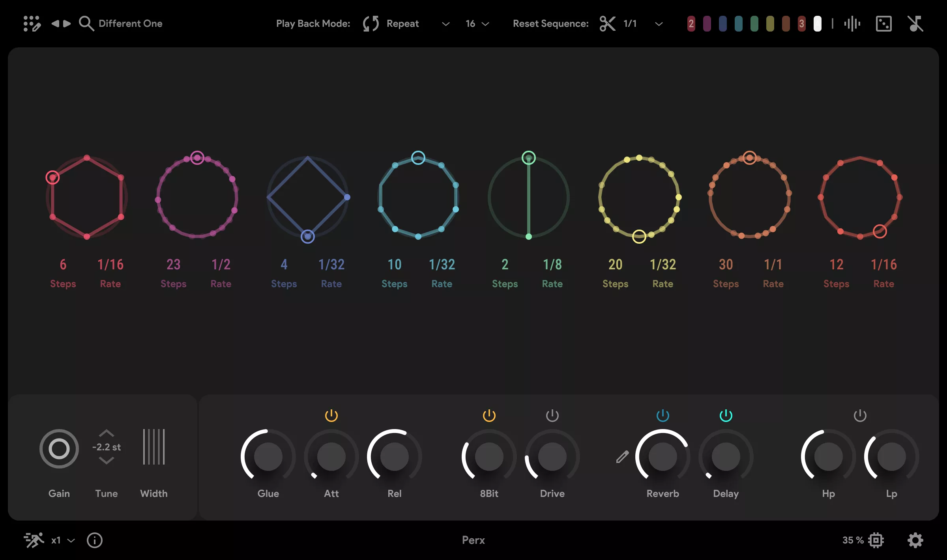Click the Repeat playback mode icon
This screenshot has height=560, width=947.
click(x=370, y=24)
